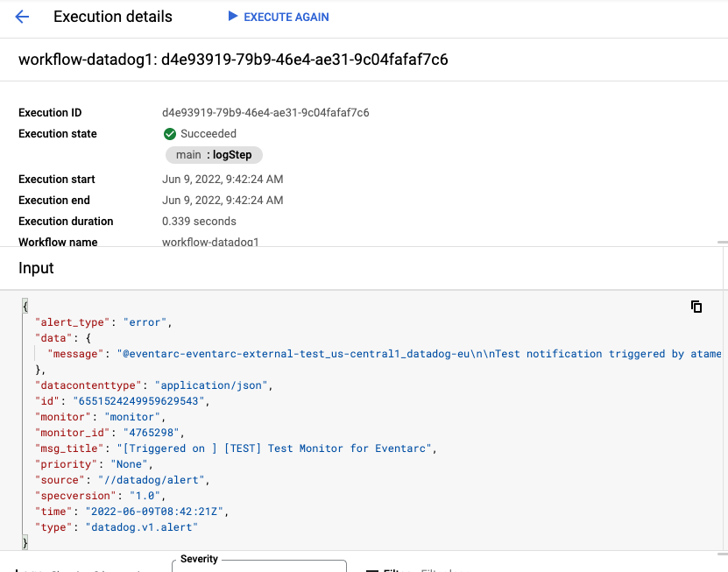Click the EXECUTE AGAIN button
The width and height of the screenshot is (728, 572).
[279, 17]
